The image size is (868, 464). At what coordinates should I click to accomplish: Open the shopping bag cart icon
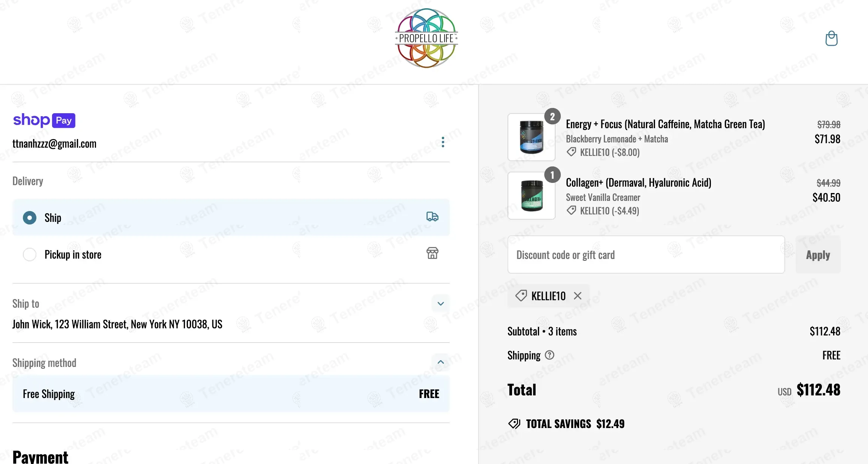(x=831, y=38)
